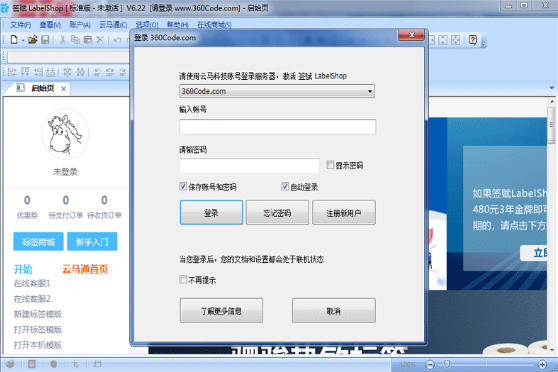The width and height of the screenshot is (558, 372).
Task: Toggle the 自动登录 checkbox
Action: click(x=285, y=186)
